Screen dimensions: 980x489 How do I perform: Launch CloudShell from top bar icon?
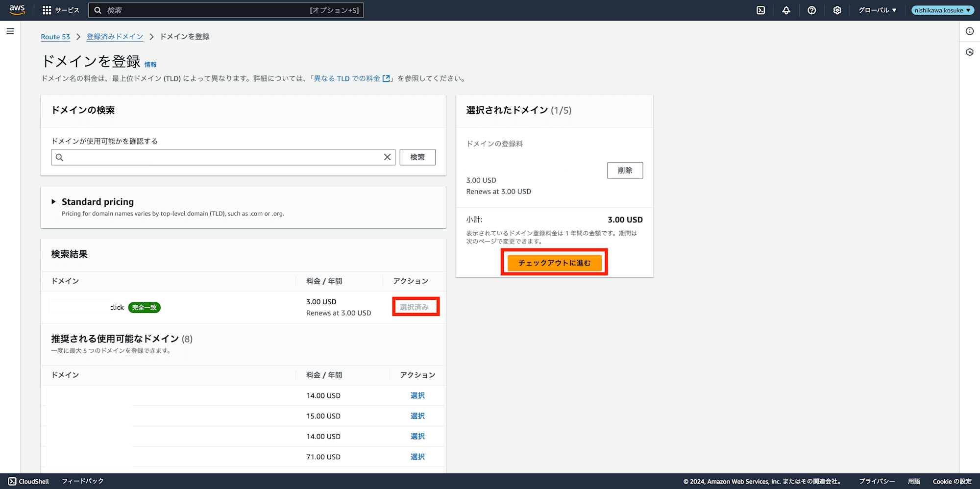(760, 10)
